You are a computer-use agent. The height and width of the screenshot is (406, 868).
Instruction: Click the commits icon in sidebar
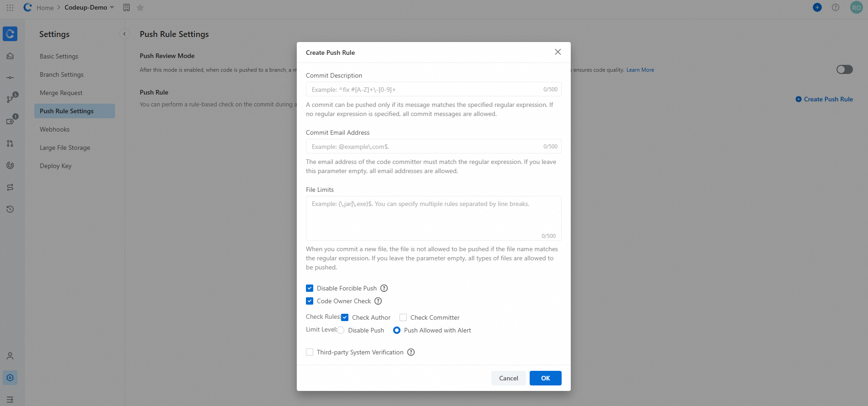point(10,78)
